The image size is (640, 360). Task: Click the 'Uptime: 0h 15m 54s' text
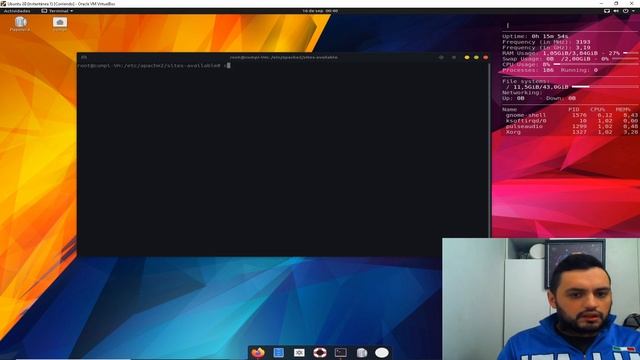tap(535, 36)
